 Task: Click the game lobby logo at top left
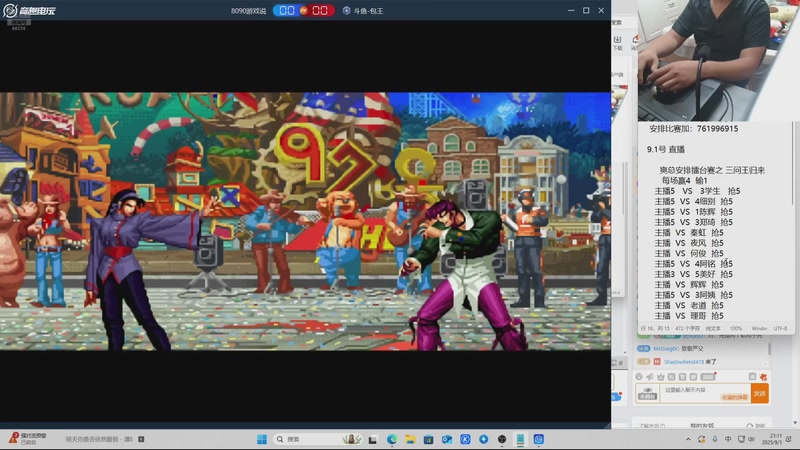(x=30, y=11)
